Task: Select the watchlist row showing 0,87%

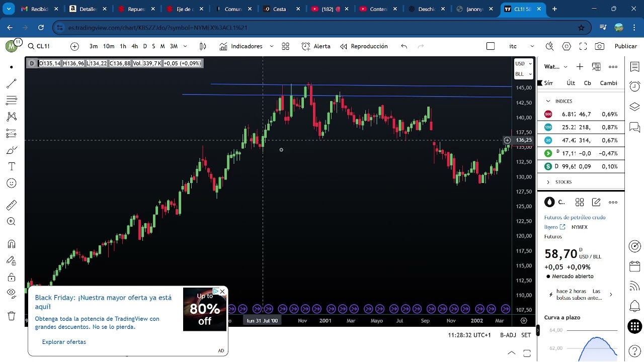Action: pyautogui.click(x=581, y=127)
